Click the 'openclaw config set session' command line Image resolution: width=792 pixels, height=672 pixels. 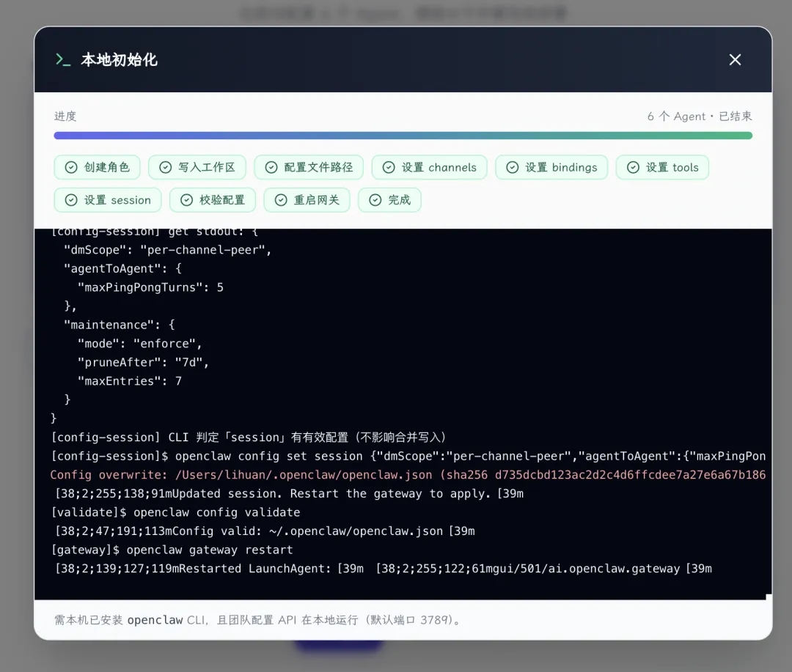(x=408, y=456)
